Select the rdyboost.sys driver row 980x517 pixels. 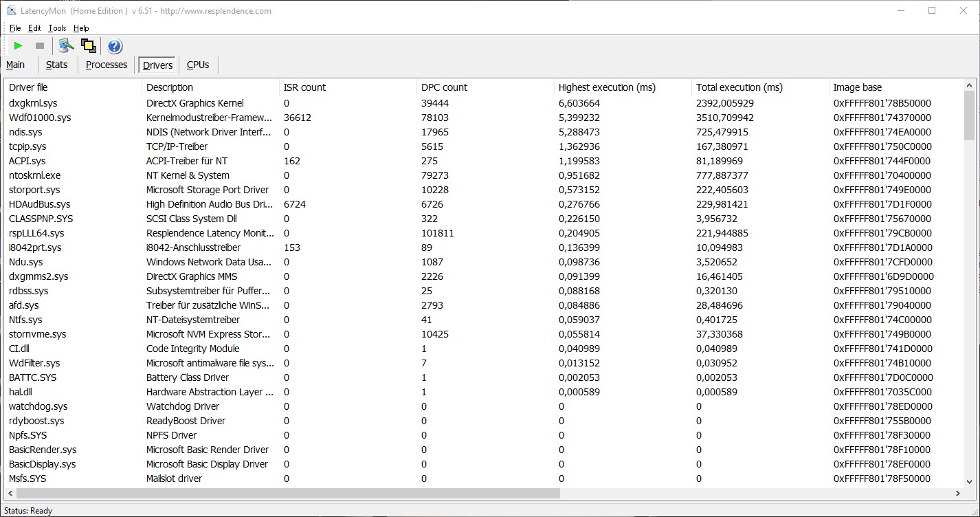coord(484,421)
